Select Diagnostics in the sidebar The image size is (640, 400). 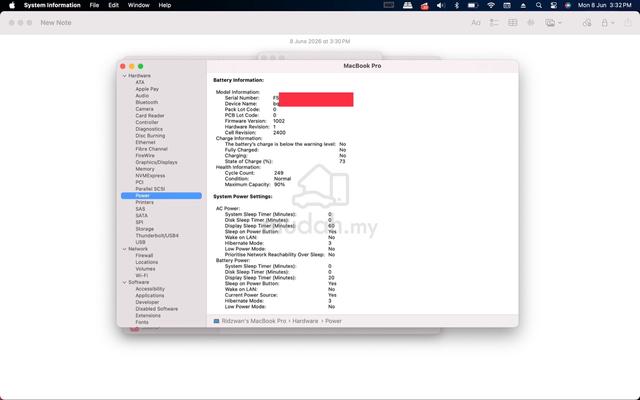tap(149, 129)
